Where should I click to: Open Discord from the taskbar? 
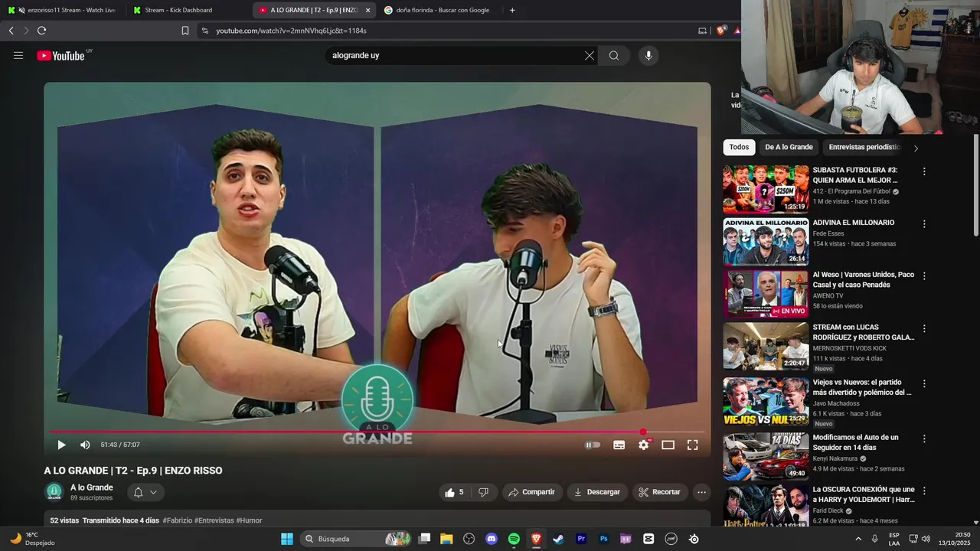492,539
